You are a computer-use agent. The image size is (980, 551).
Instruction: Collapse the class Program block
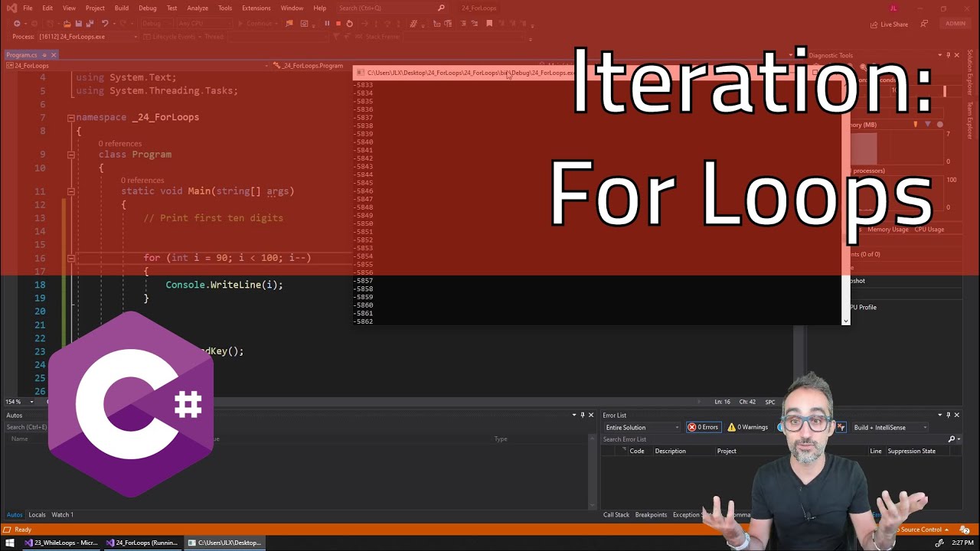70,155
